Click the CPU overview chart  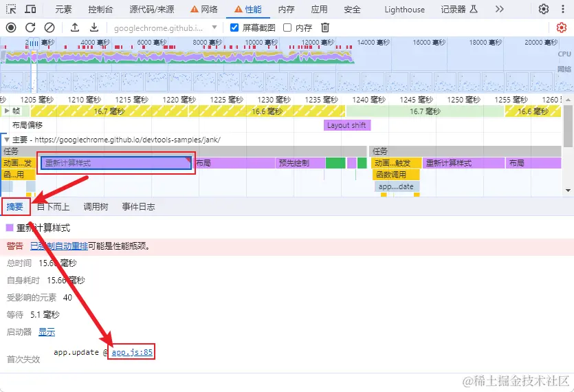pos(177,57)
